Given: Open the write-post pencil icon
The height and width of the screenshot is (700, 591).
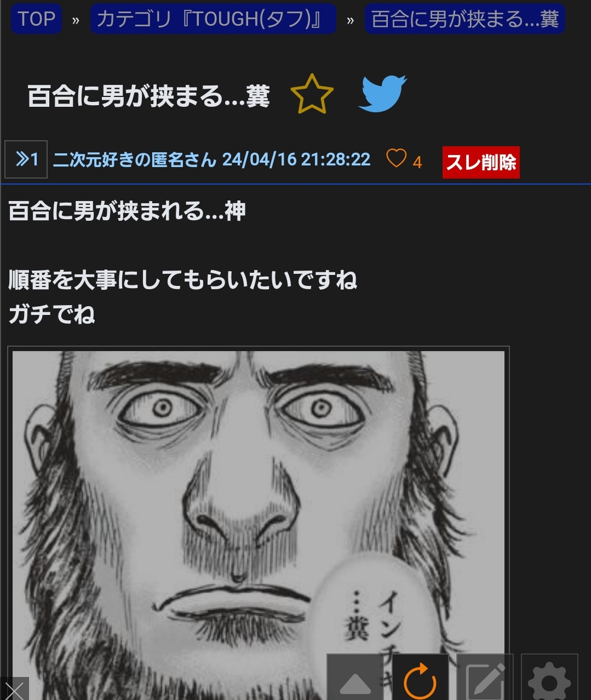Looking at the screenshot, I should click(x=485, y=678).
